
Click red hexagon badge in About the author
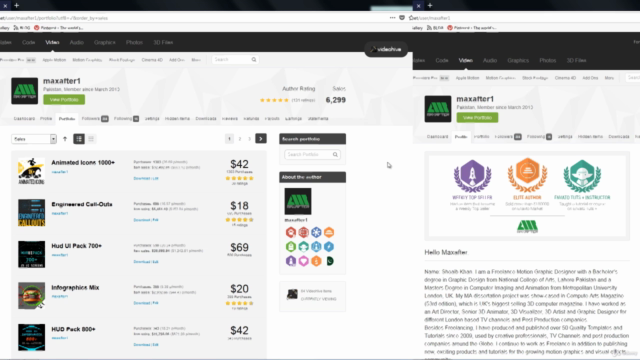point(291,232)
